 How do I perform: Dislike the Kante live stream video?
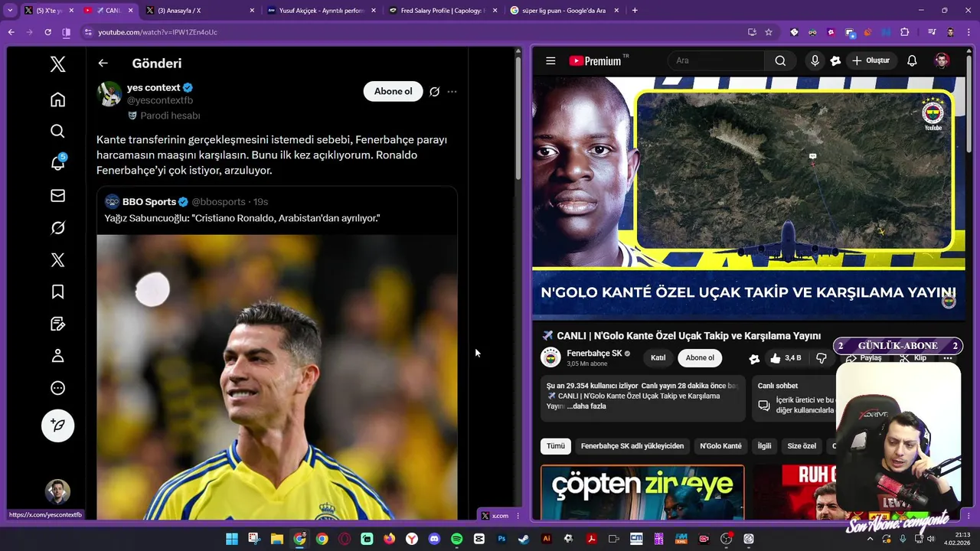pyautogui.click(x=821, y=358)
